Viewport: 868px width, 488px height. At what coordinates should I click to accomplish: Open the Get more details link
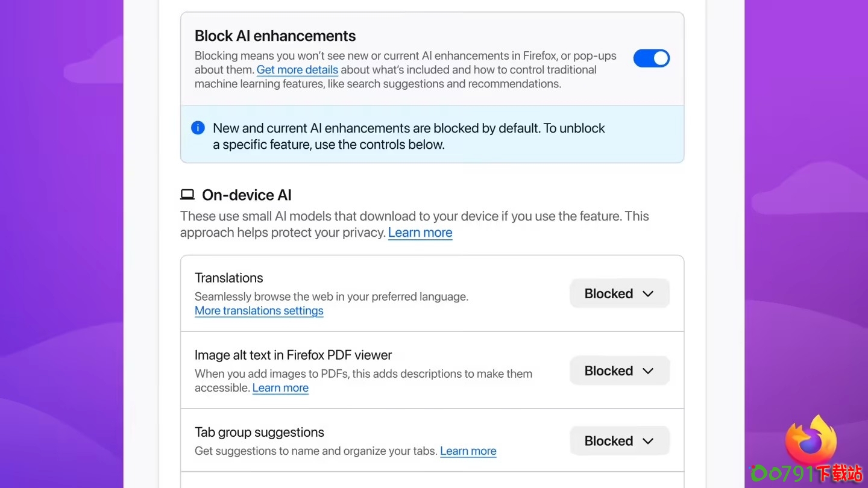click(x=297, y=70)
